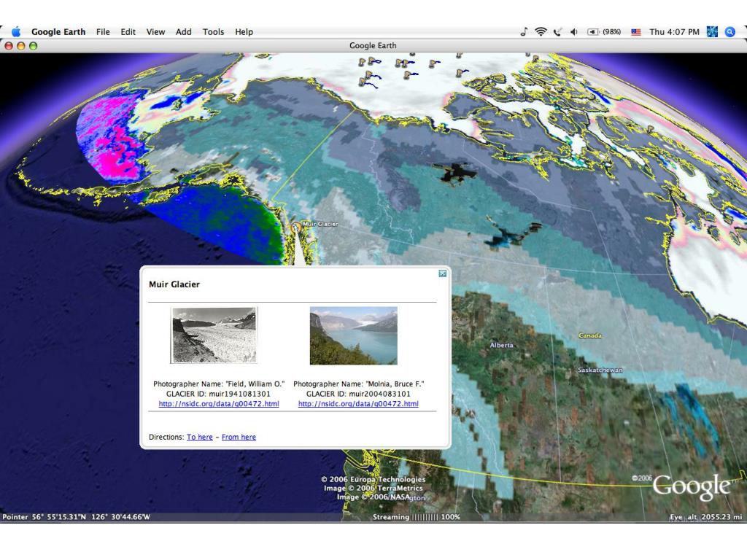Click the photographer name "Molnia, Bruce F." text
747x560 pixels.
pos(395,384)
